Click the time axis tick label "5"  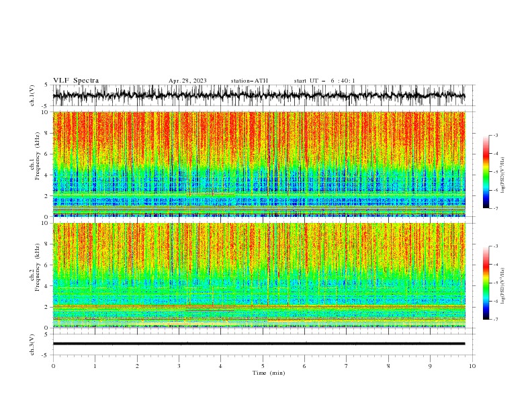click(x=263, y=366)
